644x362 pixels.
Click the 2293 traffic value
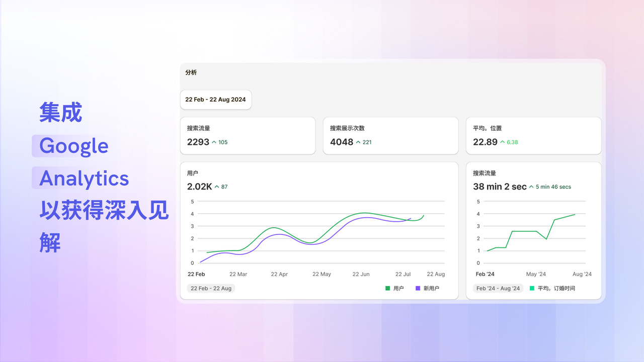(x=198, y=142)
